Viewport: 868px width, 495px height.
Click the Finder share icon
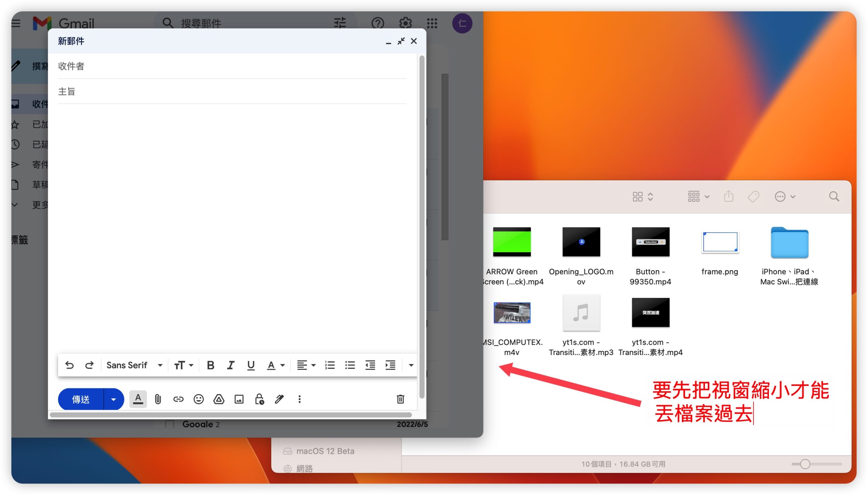pos(729,197)
